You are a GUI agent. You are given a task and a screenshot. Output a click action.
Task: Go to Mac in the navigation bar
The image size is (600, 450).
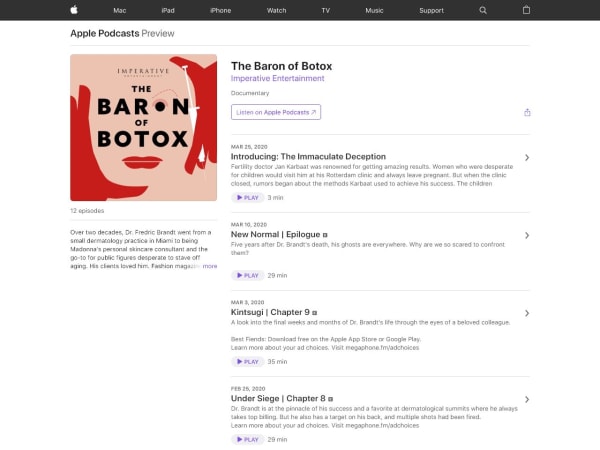point(120,10)
